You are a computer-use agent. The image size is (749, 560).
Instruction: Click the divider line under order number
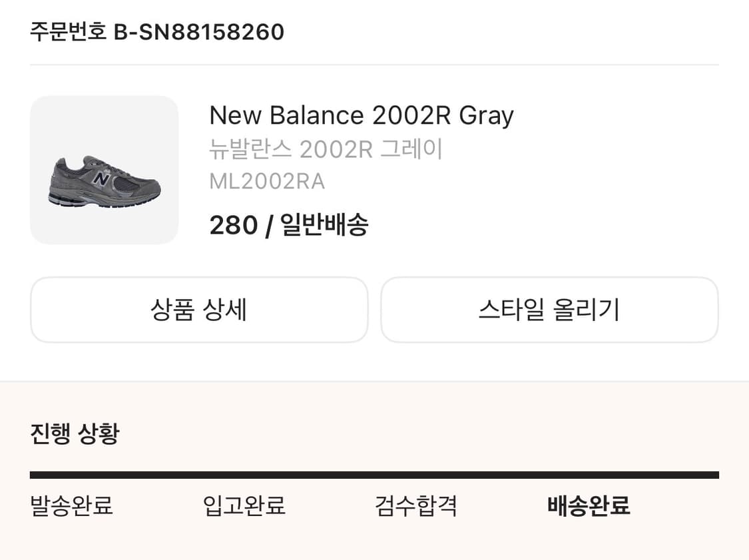tap(374, 65)
